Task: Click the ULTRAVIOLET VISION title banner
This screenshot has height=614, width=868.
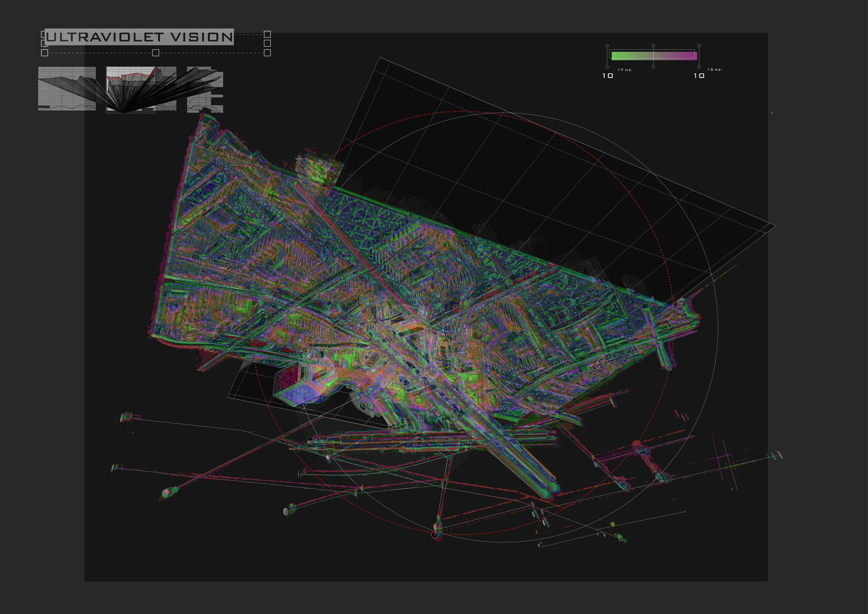Action: [x=139, y=37]
